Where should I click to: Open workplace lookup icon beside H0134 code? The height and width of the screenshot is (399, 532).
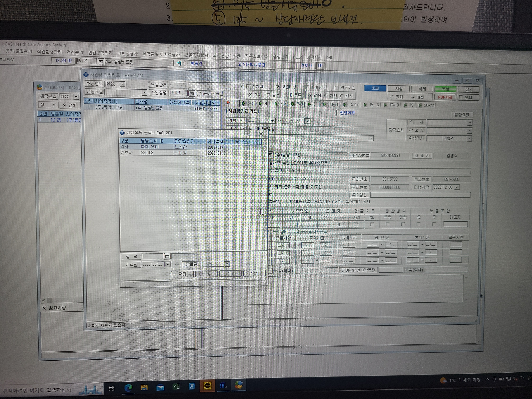click(x=101, y=62)
